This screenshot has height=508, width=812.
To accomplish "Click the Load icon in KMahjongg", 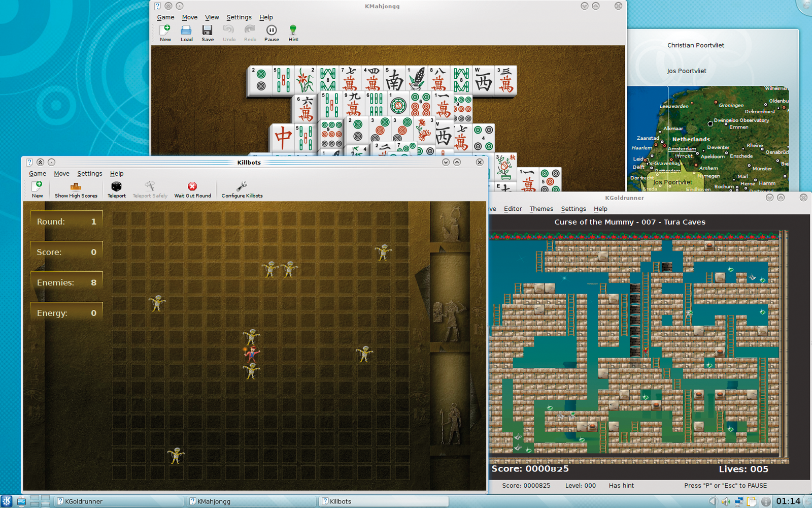I will [x=186, y=33].
